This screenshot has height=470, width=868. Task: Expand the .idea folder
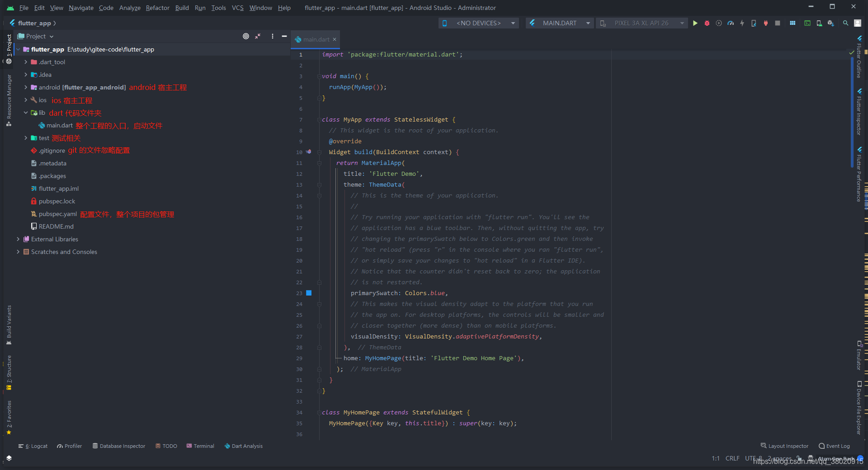[x=26, y=75]
